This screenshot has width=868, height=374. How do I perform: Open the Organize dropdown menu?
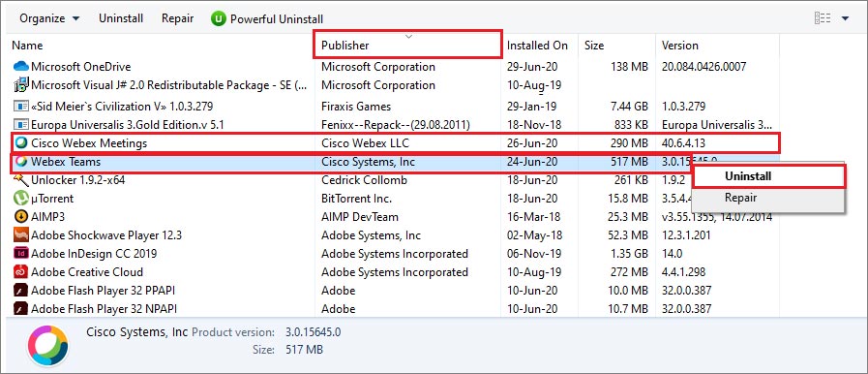coord(49,18)
